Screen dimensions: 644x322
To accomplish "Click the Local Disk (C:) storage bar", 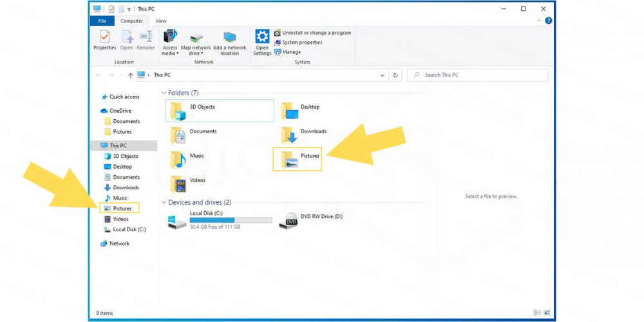I will (230, 220).
